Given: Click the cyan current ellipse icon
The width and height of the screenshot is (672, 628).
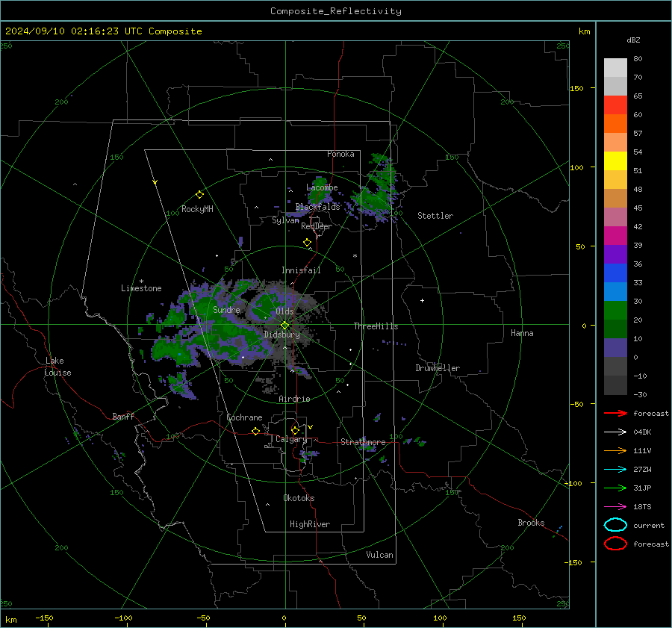Looking at the screenshot, I should point(615,525).
